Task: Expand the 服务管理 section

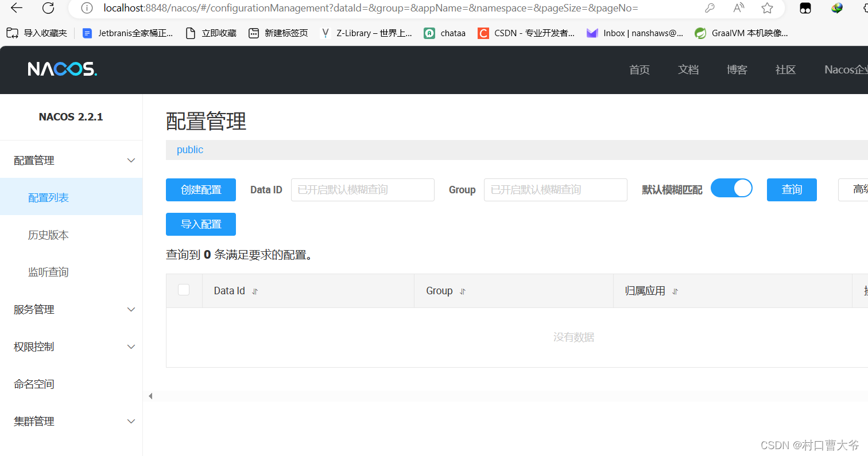Action: click(131, 309)
